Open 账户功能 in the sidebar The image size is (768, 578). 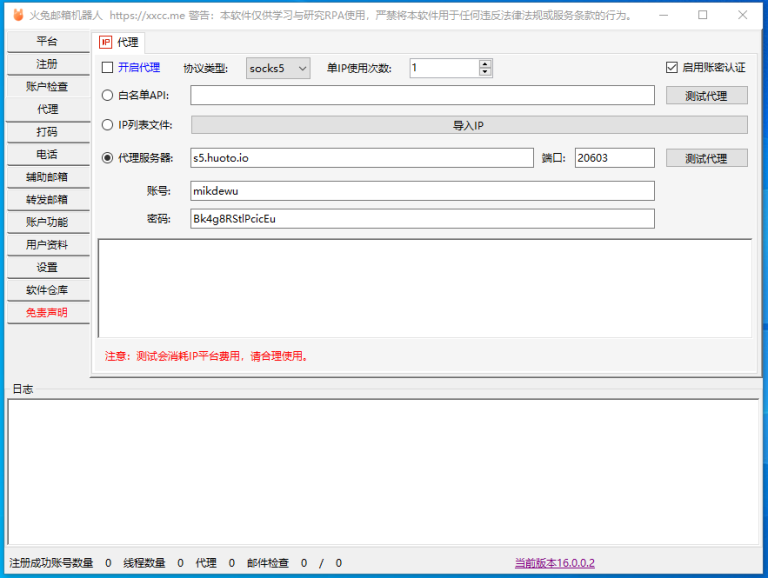[48, 222]
